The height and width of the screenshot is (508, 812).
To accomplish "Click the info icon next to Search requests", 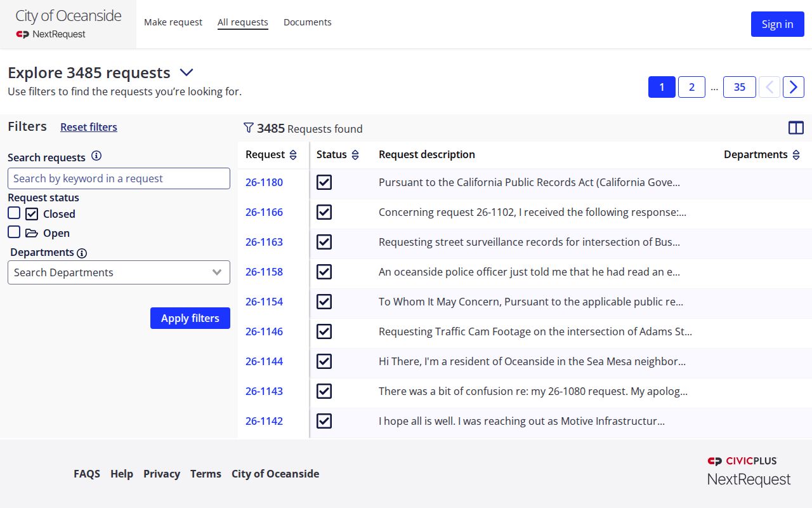I will (96, 156).
